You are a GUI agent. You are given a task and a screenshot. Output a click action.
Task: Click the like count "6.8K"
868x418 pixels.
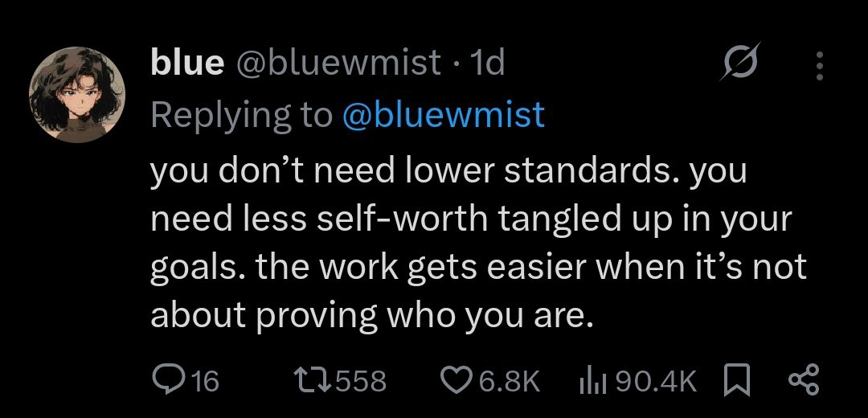tap(509, 379)
